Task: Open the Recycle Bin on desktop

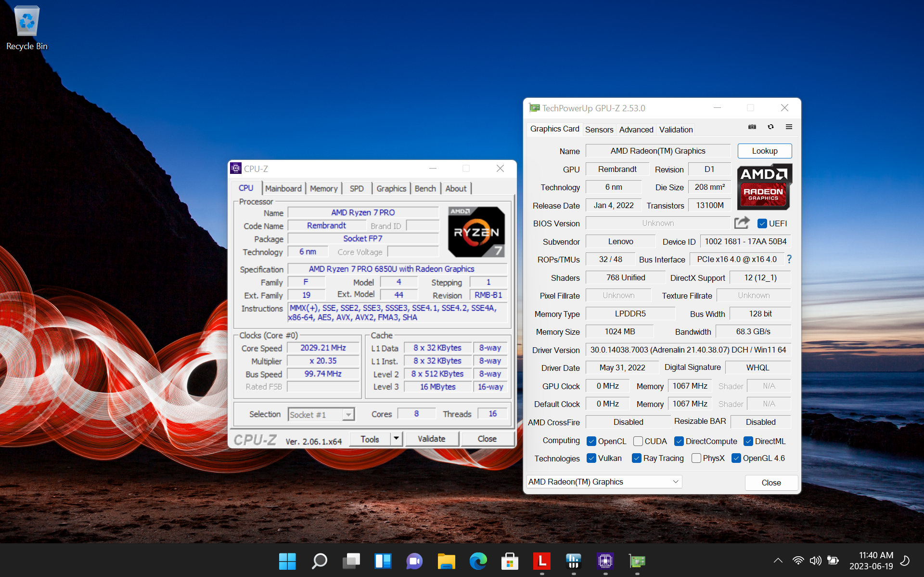Action: (x=27, y=28)
